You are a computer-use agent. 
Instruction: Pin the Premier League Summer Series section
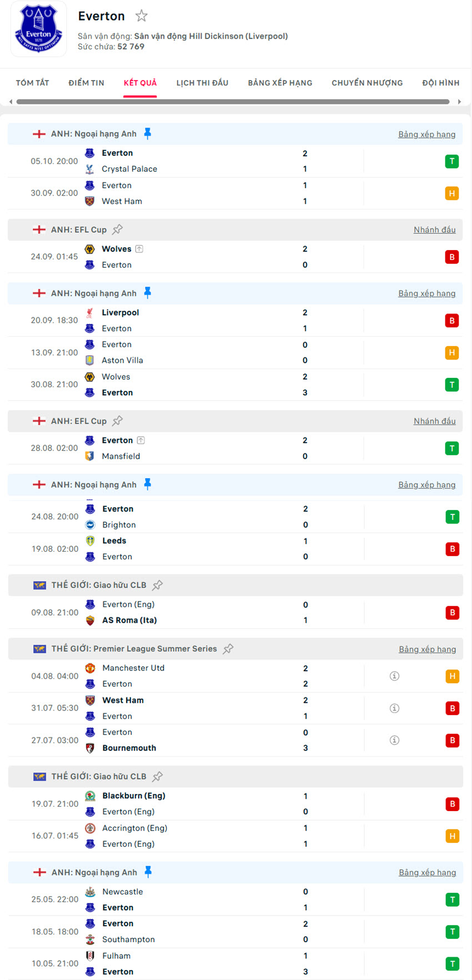tap(228, 648)
